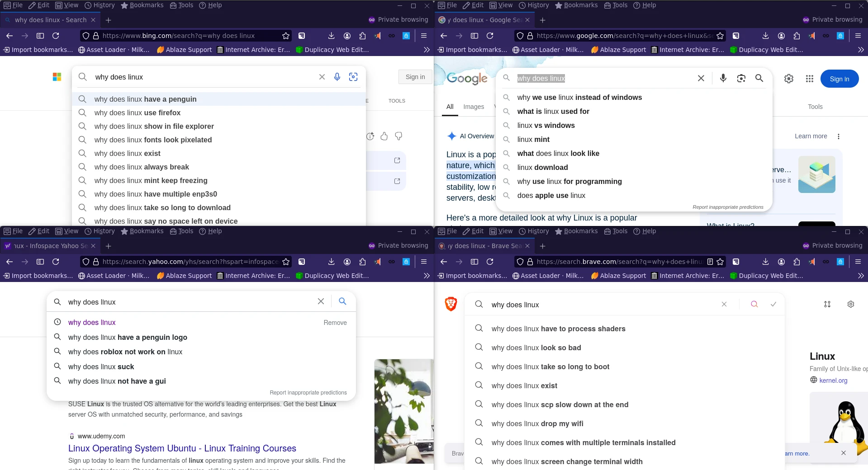Open Google Lens image search icon
The width and height of the screenshot is (868, 470).
[741, 78]
